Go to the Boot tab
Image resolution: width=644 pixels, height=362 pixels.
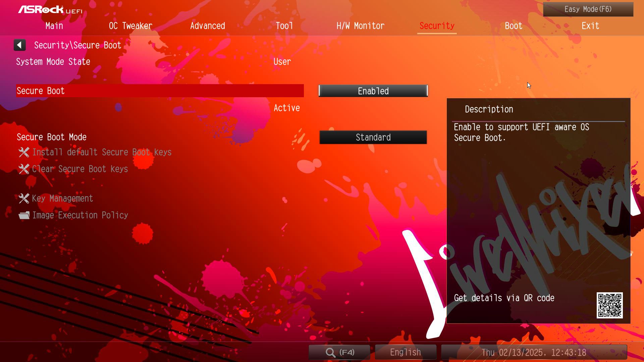(x=514, y=26)
